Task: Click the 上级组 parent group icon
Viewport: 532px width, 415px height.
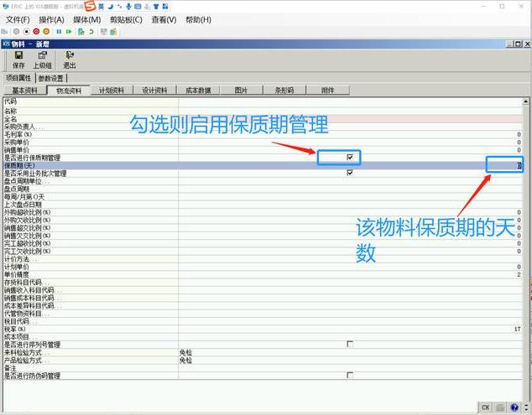Action: 43,55
